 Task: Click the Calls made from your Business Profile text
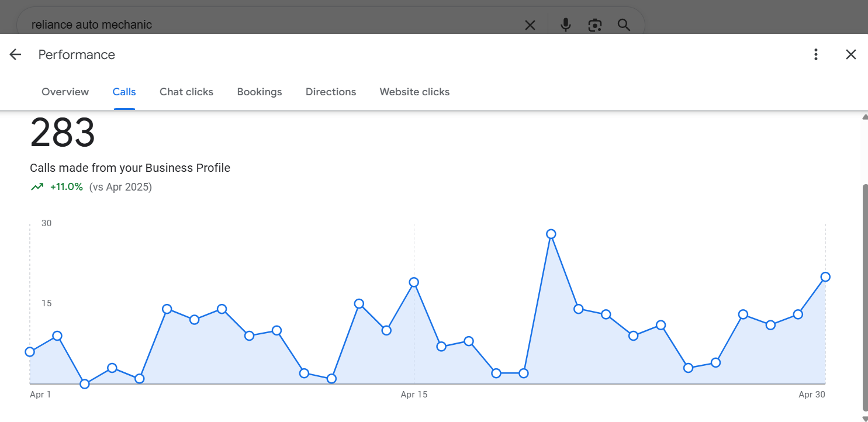tap(130, 168)
